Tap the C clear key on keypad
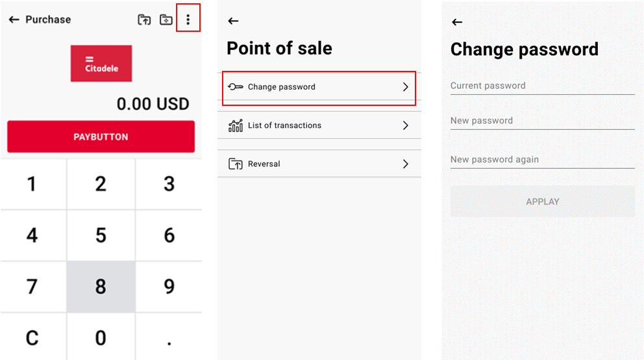 click(x=32, y=338)
